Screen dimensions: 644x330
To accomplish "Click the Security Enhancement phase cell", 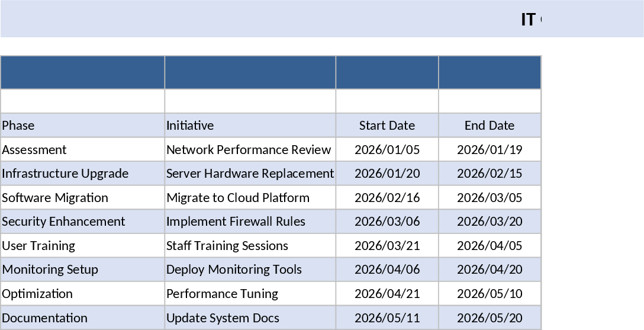I will pyautogui.click(x=82, y=222).
